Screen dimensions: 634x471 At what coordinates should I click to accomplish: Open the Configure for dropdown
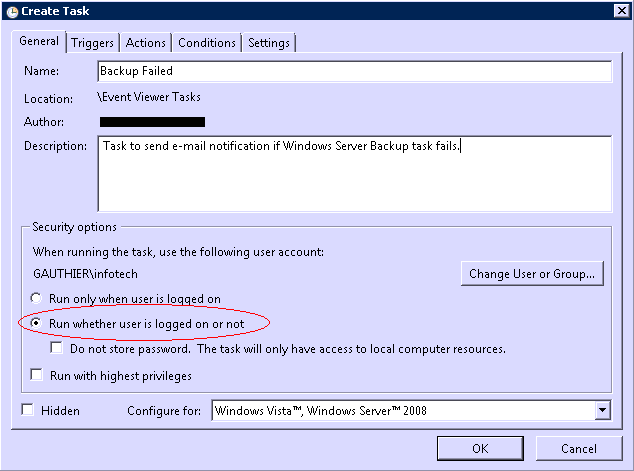tap(411, 411)
